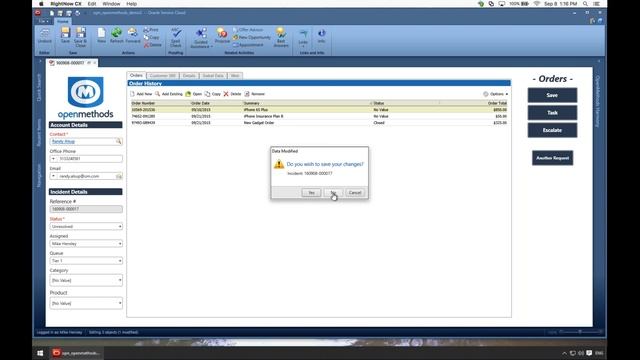The height and width of the screenshot is (360, 640).
Task: Click Copy in Order History toolbar
Action: click(x=213, y=94)
